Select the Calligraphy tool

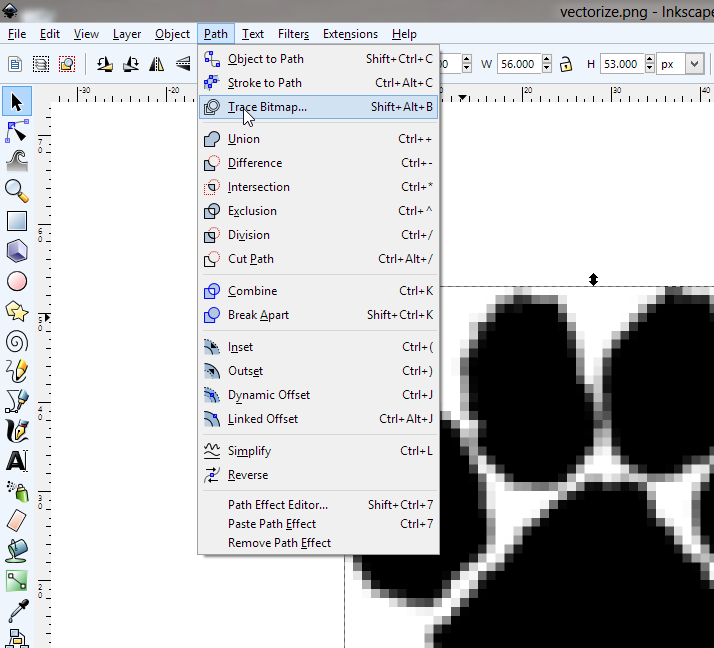point(17,431)
